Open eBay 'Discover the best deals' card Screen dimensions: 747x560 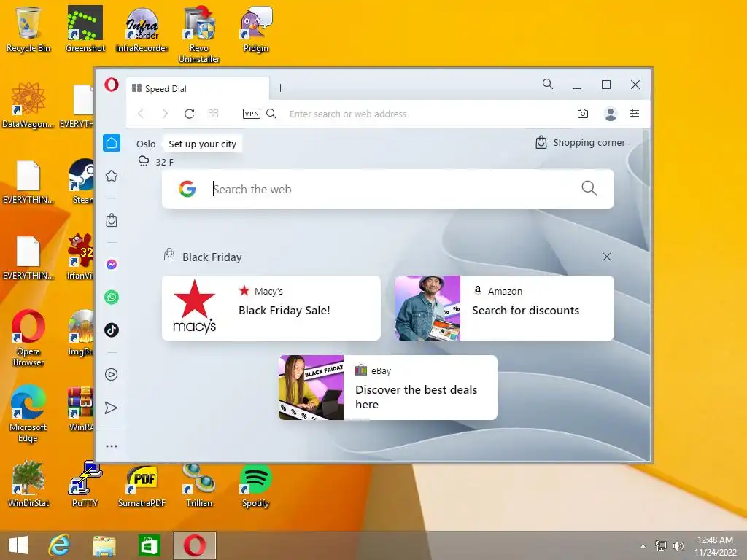click(x=388, y=388)
